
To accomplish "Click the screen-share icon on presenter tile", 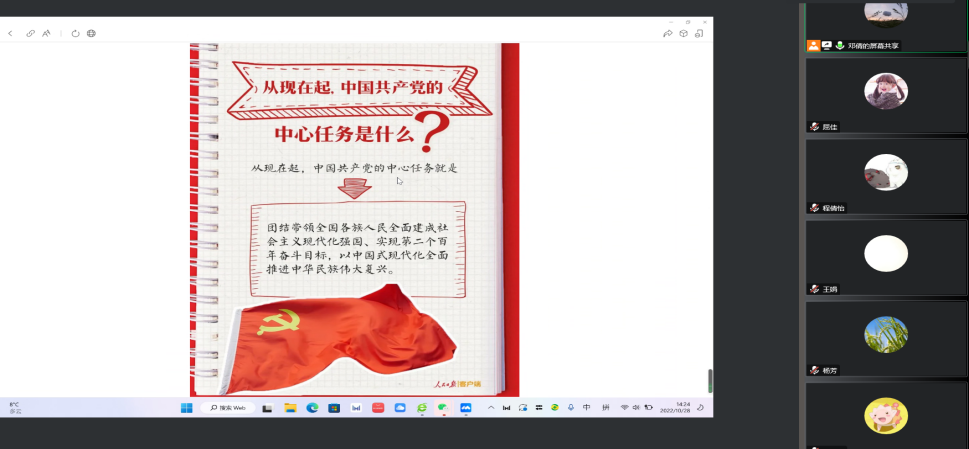I will click(x=827, y=46).
